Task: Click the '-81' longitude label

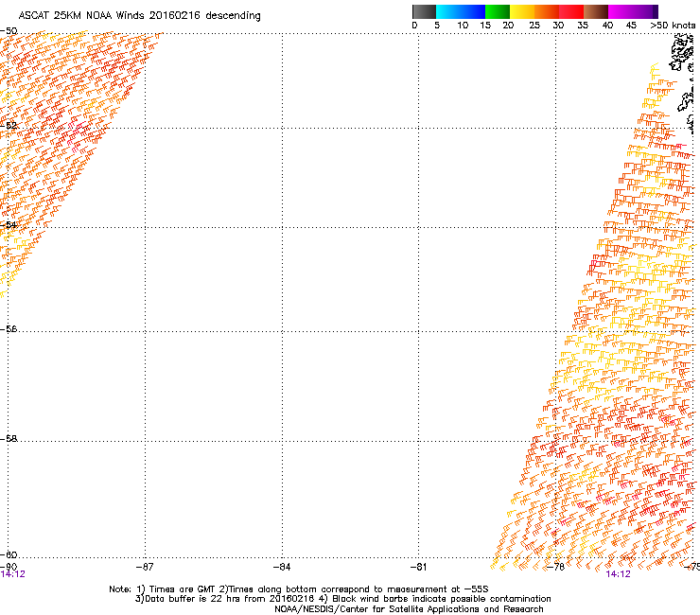Action: point(418,567)
